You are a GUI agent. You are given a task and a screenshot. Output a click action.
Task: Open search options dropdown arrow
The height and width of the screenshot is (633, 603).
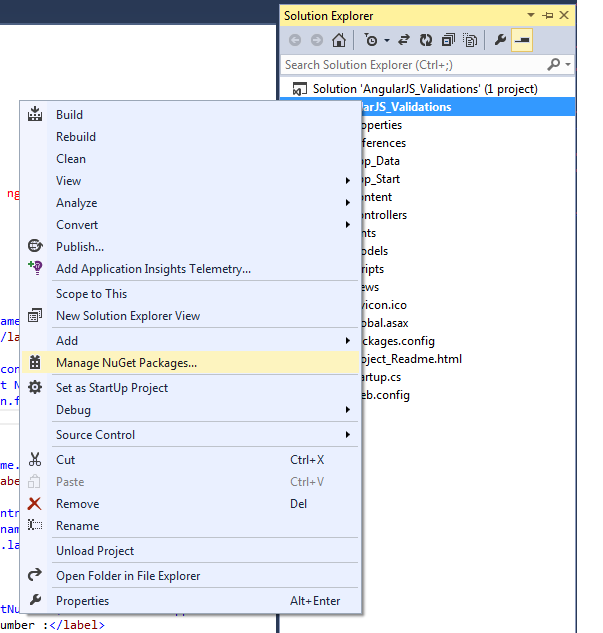point(568,64)
